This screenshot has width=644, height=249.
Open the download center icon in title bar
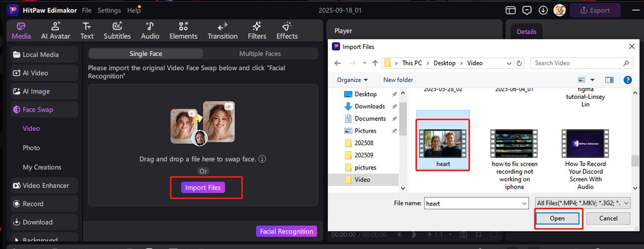click(543, 10)
